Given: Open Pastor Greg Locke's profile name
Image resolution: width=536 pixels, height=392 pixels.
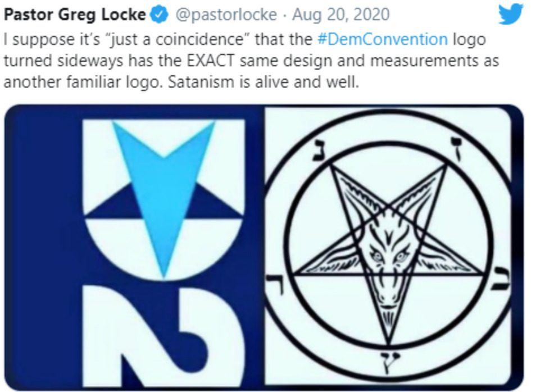Looking at the screenshot, I should [x=75, y=15].
